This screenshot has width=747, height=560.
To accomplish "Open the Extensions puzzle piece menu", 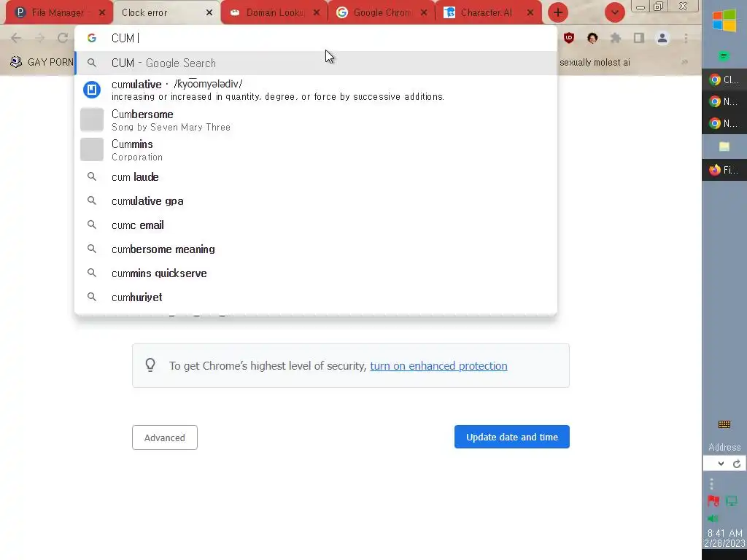I will [616, 38].
